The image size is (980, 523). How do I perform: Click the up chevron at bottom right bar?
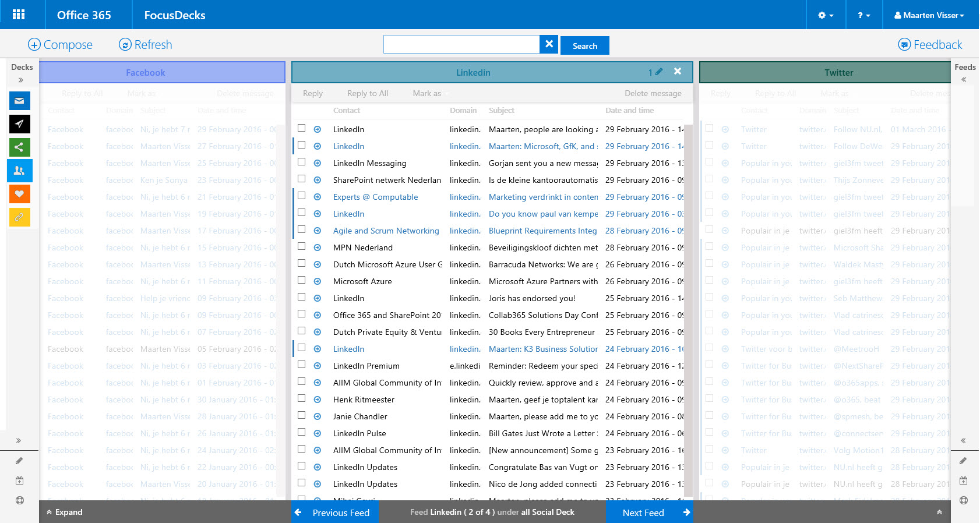point(939,513)
